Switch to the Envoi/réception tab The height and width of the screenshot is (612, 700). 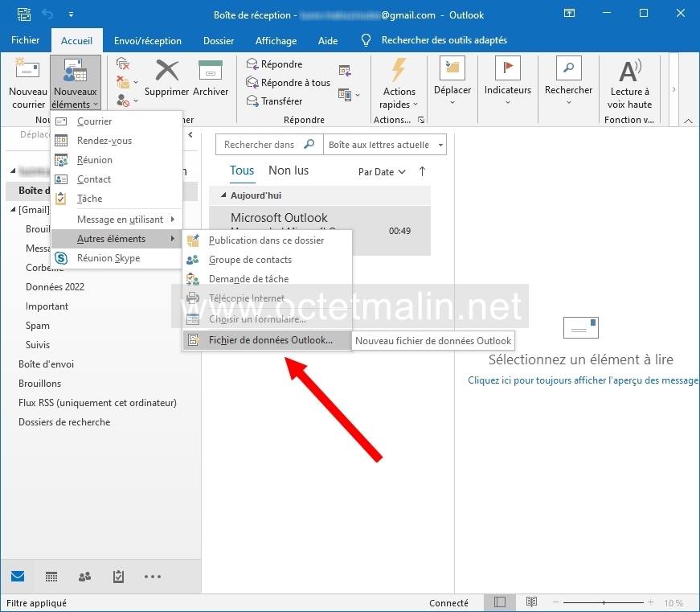coord(148,41)
